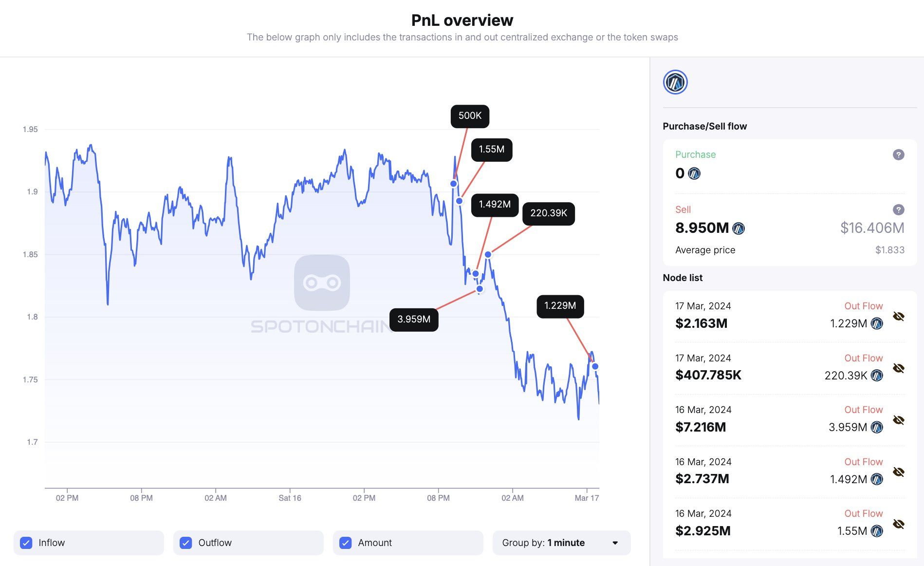
Task: Click token icon beside 1.55M node amount
Action: (877, 531)
